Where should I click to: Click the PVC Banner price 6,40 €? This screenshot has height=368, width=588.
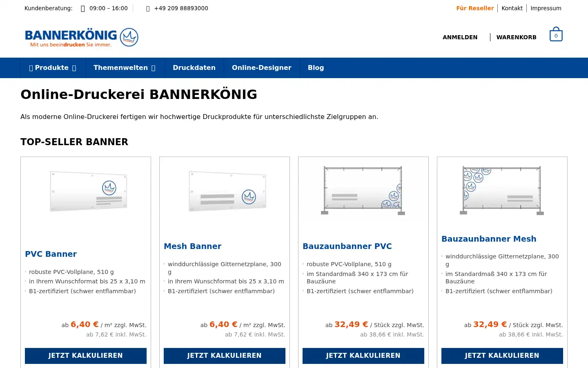pyautogui.click(x=85, y=324)
